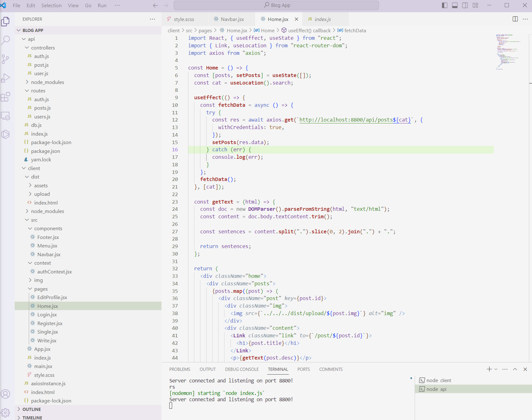
Task: Switch to the style.scss tab
Action: click(x=185, y=19)
